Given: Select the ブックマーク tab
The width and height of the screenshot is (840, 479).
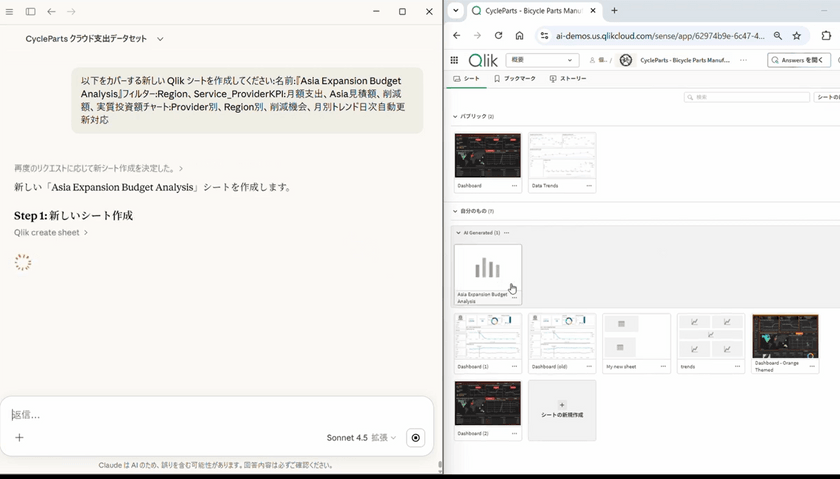Looking at the screenshot, I should (514, 78).
